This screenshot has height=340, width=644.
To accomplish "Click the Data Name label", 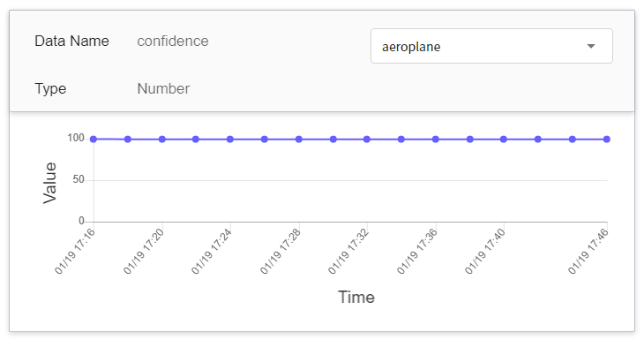I will coord(71,42).
